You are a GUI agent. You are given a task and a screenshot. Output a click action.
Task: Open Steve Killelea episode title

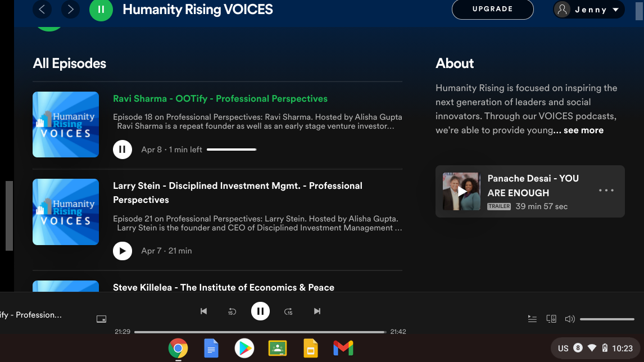pyautogui.click(x=224, y=287)
